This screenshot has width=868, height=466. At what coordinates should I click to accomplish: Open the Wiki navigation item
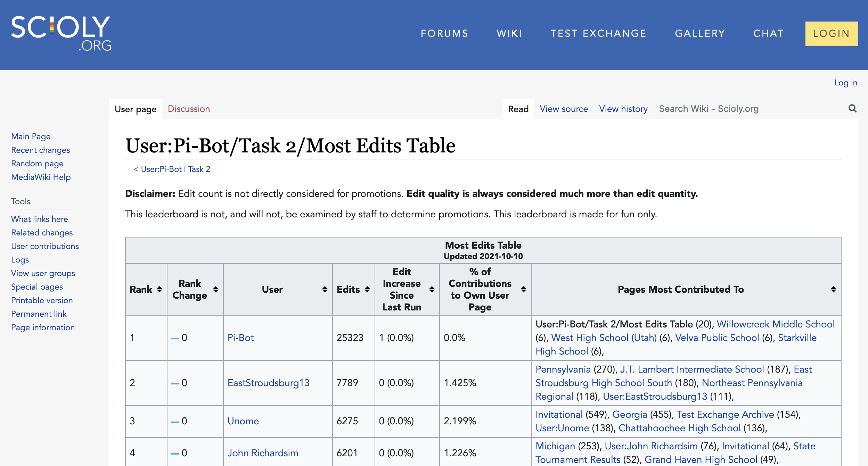[x=509, y=33]
